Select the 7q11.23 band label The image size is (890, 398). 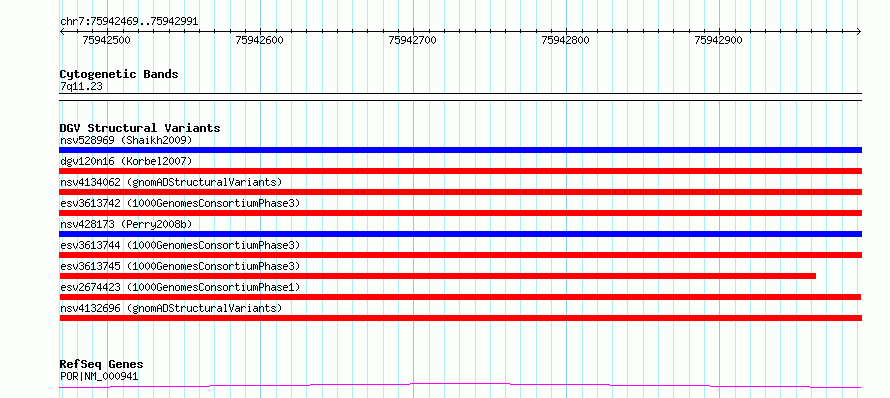[81, 86]
